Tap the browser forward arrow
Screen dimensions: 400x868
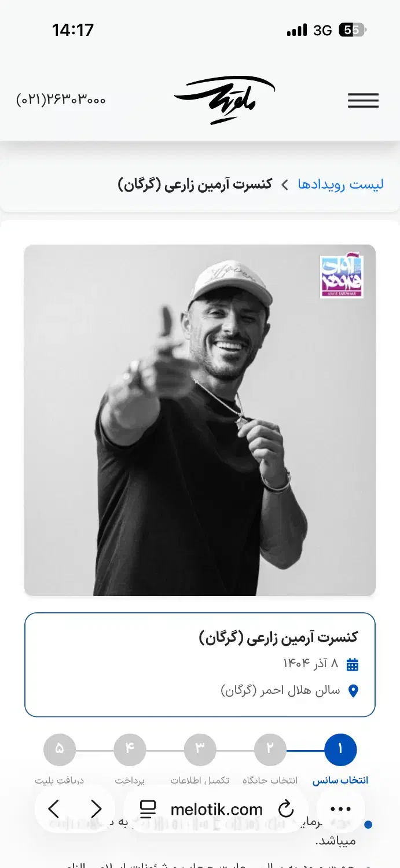coord(96,809)
